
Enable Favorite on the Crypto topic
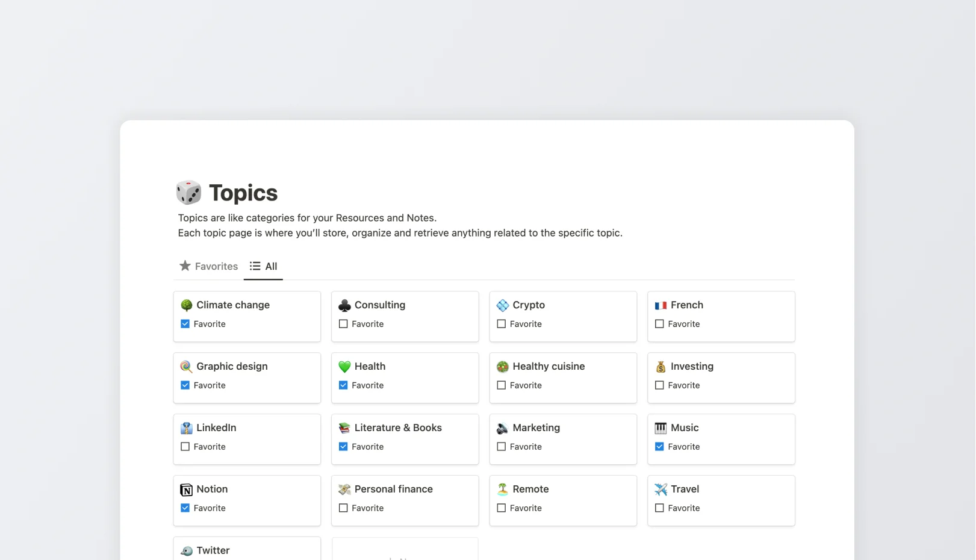click(x=502, y=323)
